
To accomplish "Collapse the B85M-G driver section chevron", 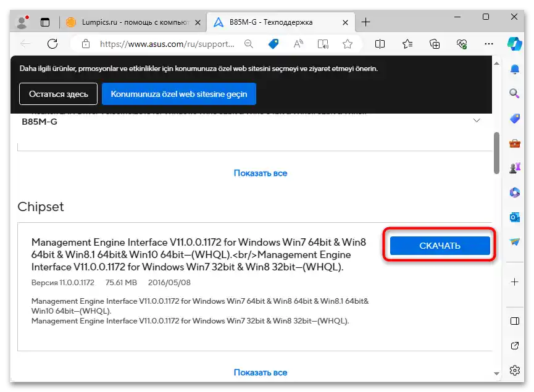I will coord(477,121).
